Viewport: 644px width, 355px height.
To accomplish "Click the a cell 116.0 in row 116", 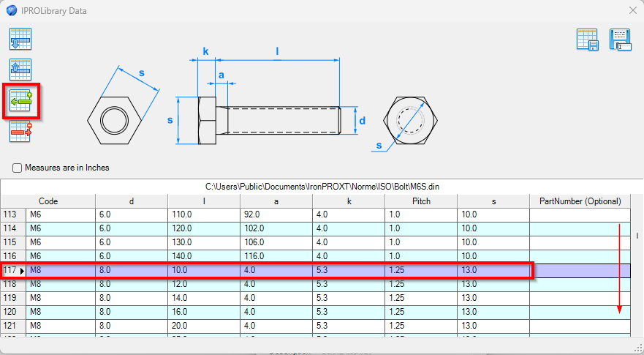I will point(276,256).
